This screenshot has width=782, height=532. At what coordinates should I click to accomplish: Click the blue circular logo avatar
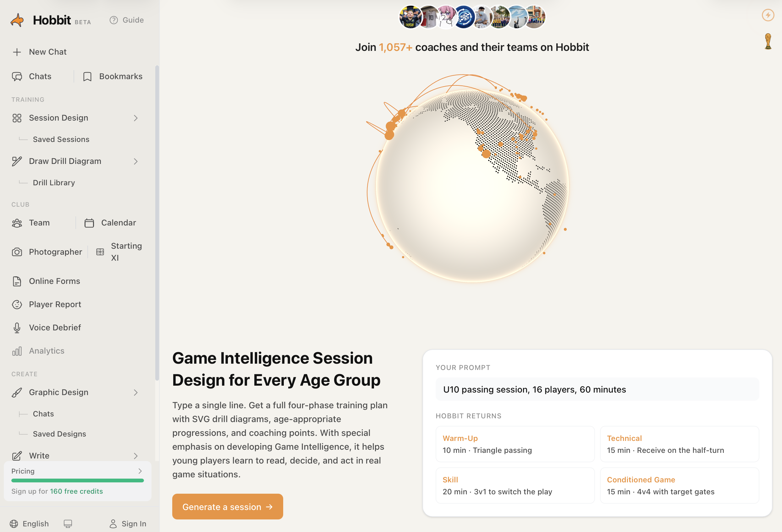[x=464, y=17]
